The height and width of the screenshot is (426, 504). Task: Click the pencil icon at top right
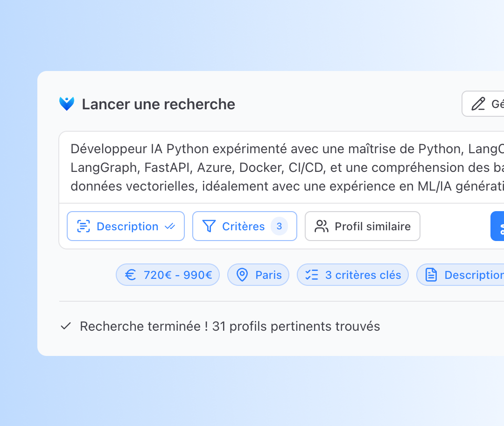tap(478, 104)
